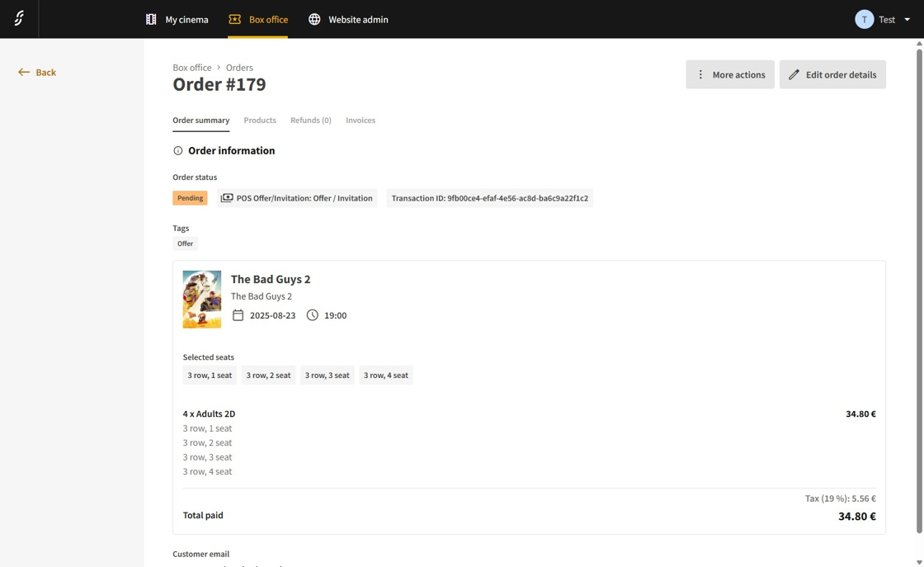Click the three-dot icon in More actions
The height and width of the screenshot is (567, 924).
[x=700, y=74]
